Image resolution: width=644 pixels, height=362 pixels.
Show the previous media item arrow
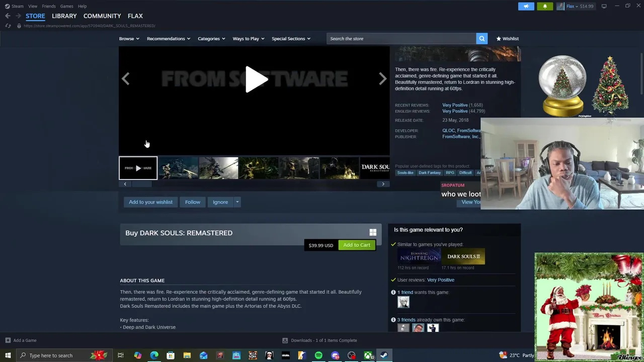coord(125,78)
